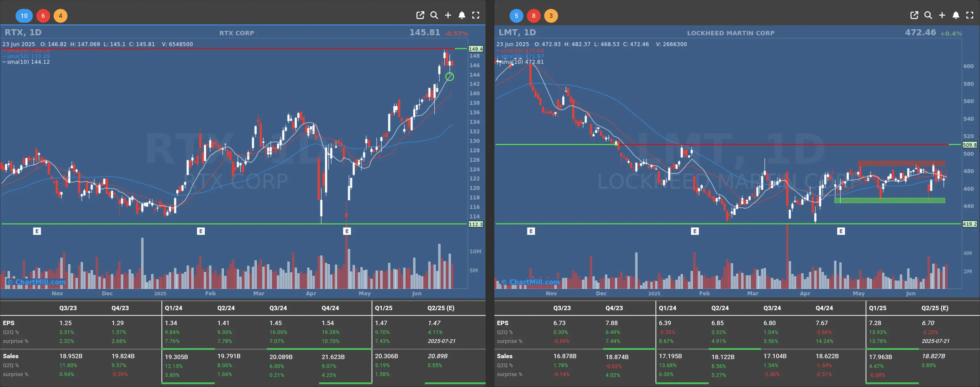The width and height of the screenshot is (980, 387).
Task: Select the Q1/25 column header in LMT table
Action: point(877,308)
